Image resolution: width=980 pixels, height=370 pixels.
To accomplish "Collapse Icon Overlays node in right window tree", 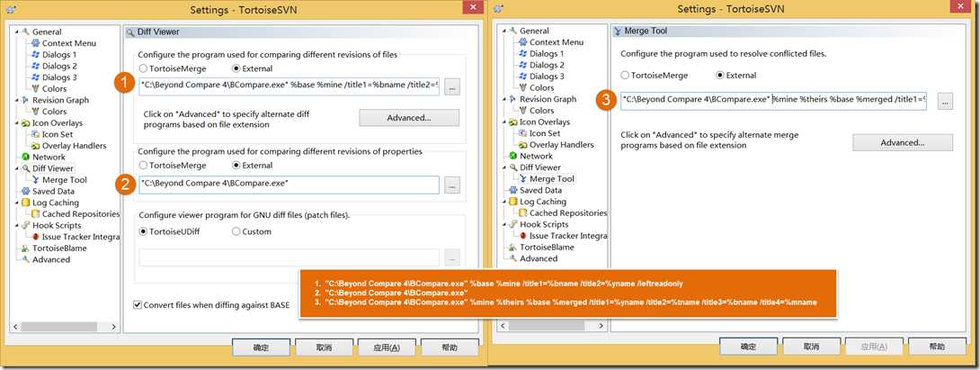I will (x=504, y=121).
